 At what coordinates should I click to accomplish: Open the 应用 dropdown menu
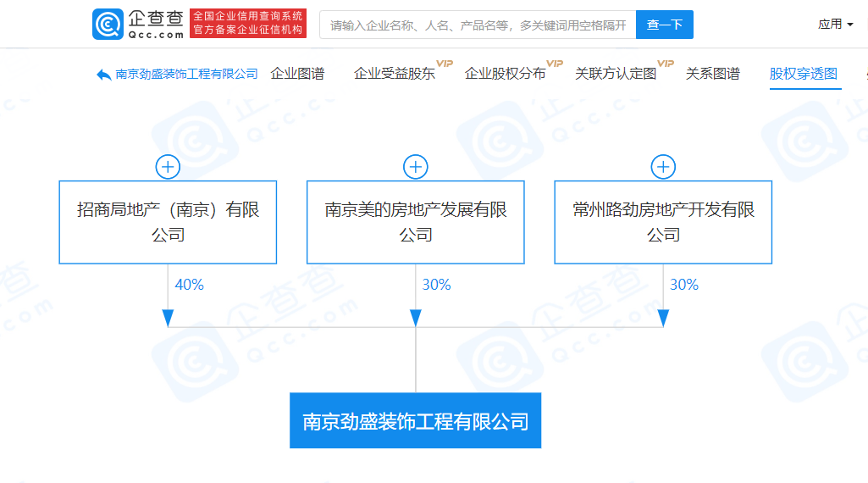tap(835, 25)
